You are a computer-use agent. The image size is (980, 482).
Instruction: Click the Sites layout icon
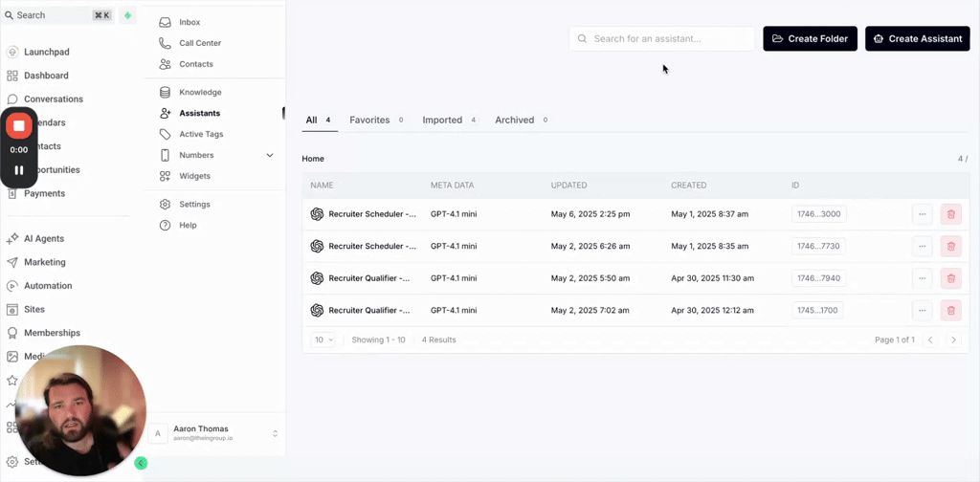point(11,310)
